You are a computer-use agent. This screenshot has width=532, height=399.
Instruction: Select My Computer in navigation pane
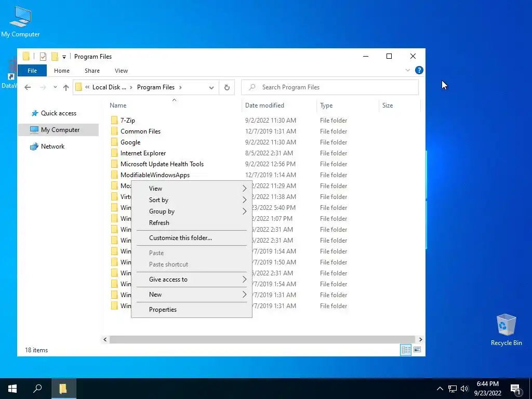click(58, 129)
